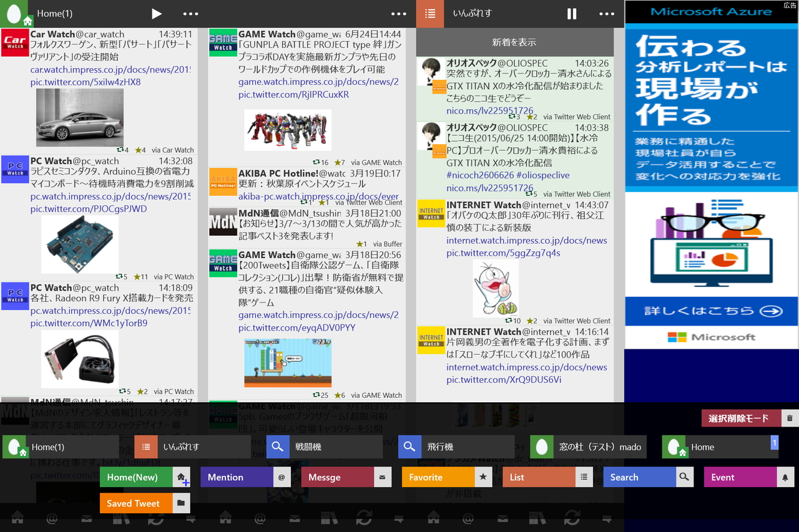Open the オバケのQ太郎 cartoon image

495,288
